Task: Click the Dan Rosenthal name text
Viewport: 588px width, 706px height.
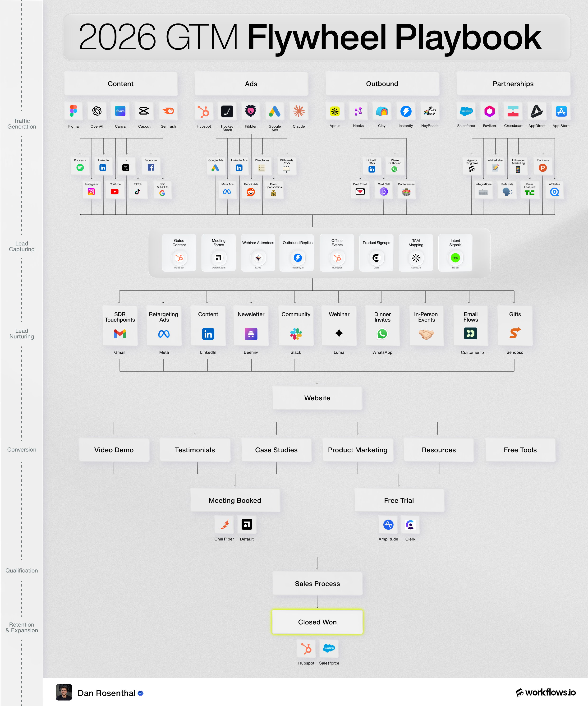Action: tap(106, 693)
